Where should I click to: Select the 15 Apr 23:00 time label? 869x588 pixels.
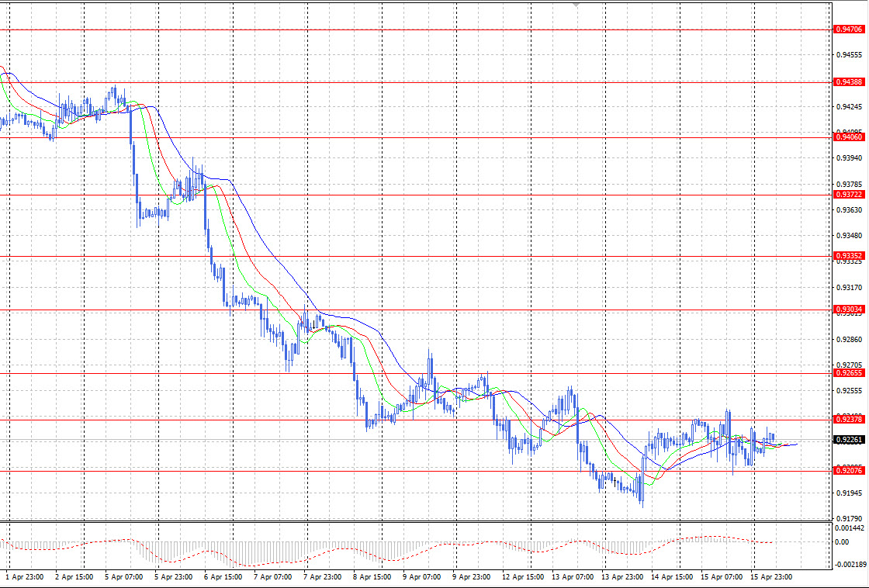coord(771,577)
